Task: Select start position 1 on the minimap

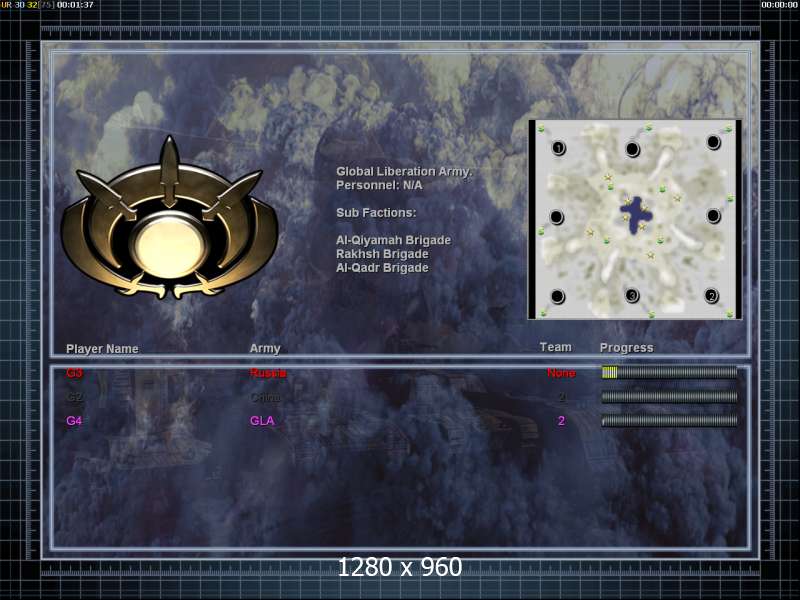Action: (559, 148)
